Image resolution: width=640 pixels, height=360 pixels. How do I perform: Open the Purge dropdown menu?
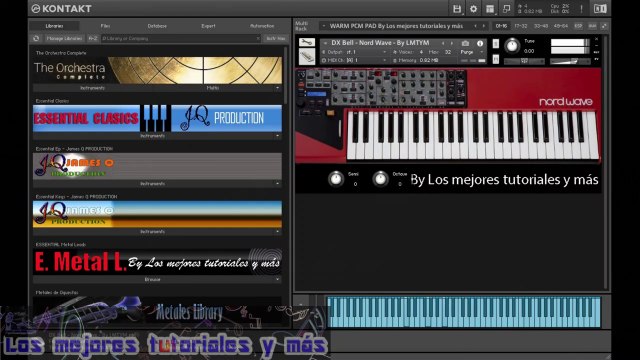point(471,52)
